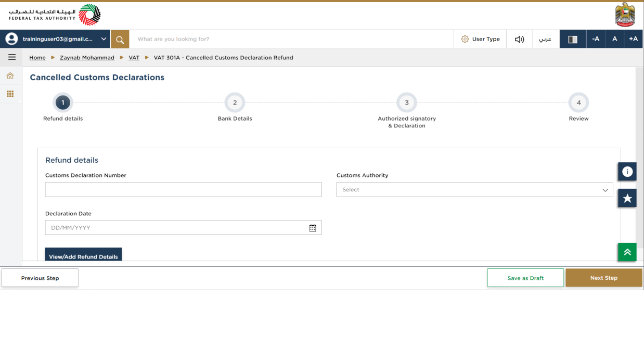
Task: Go to step 2 Bank Details
Action: tap(235, 103)
